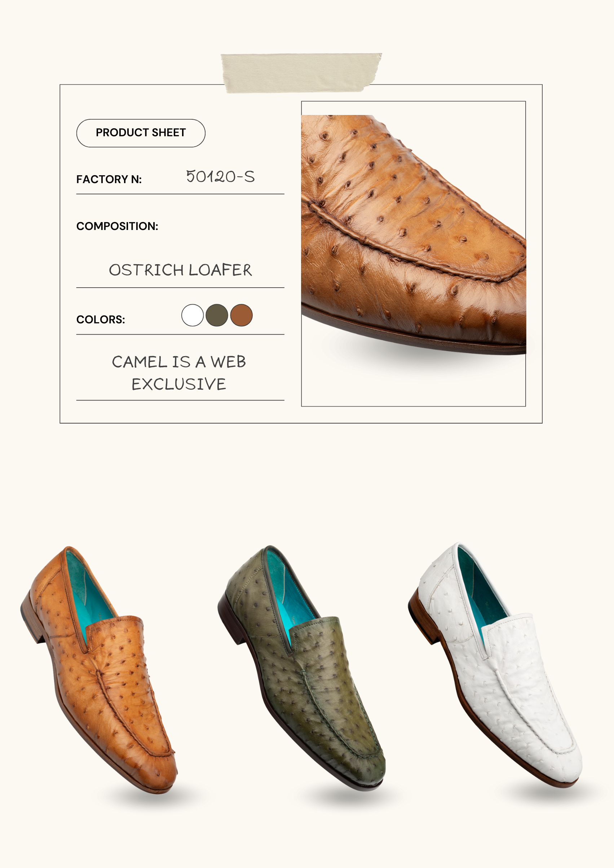Viewport: 614px width, 868px height.
Task: Click the factory number 50120-S
Action: click(220, 177)
